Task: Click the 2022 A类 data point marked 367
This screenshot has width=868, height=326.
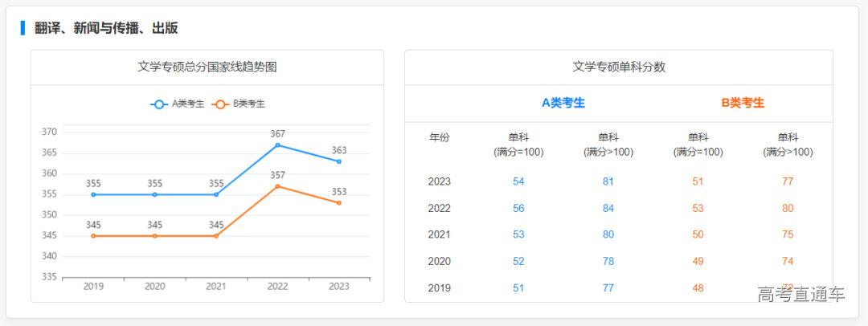Action: click(x=278, y=145)
